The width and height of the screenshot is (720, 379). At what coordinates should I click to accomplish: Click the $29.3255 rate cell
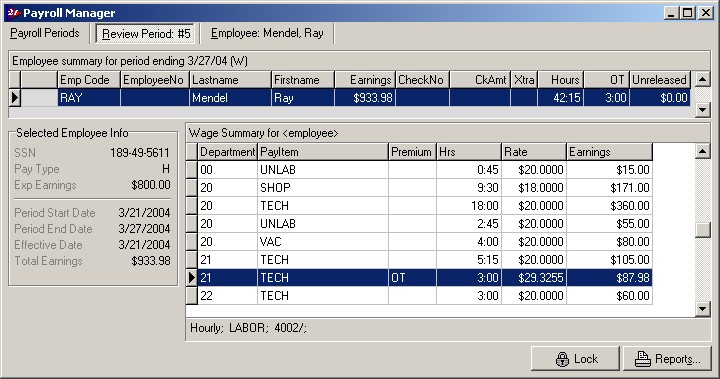[x=534, y=277]
